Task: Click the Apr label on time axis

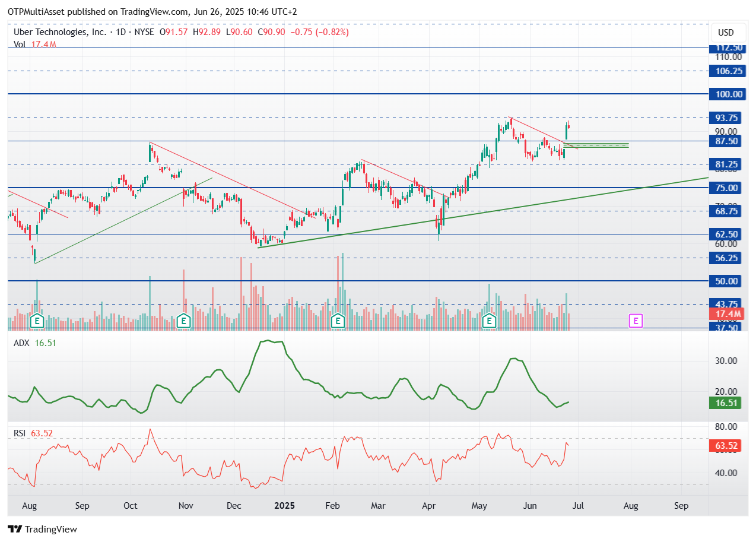Action: coord(429,506)
